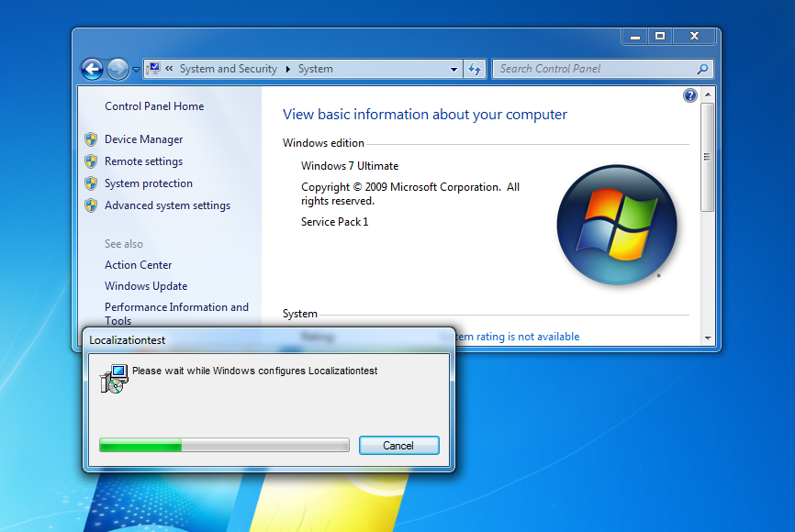Open Help with the question mark icon
The height and width of the screenshot is (532, 795).
[690, 95]
